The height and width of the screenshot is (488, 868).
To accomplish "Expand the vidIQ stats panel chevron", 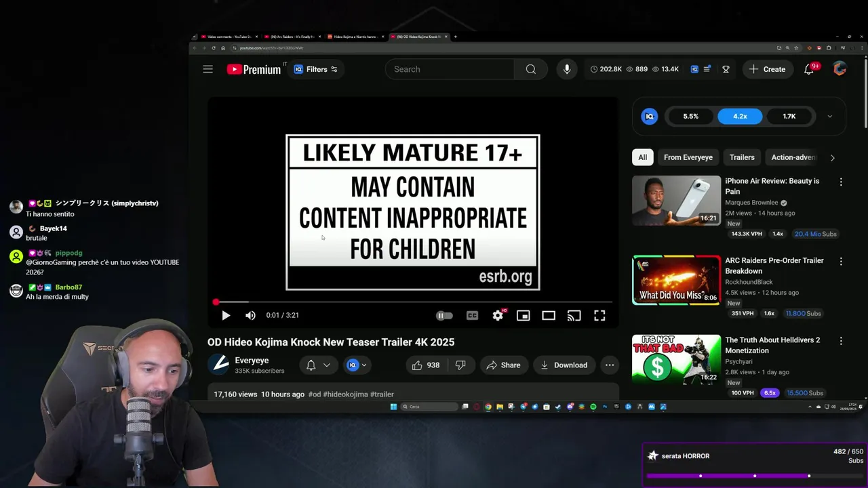I will point(829,117).
